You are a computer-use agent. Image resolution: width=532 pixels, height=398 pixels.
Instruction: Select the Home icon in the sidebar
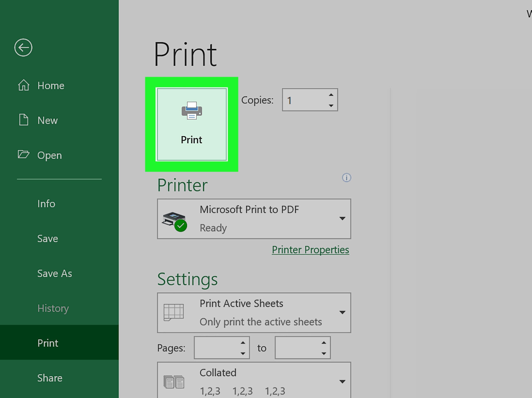pos(23,85)
